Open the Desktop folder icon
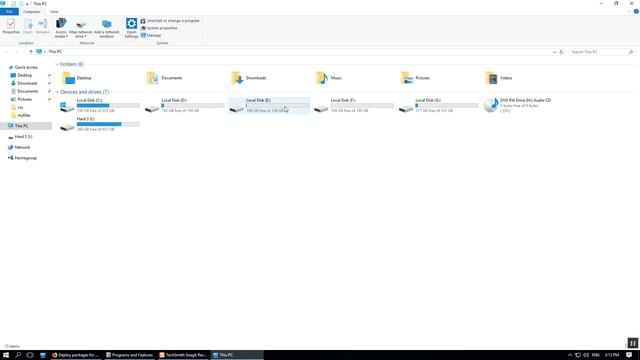Screen dimensions: 640x360 point(68,78)
